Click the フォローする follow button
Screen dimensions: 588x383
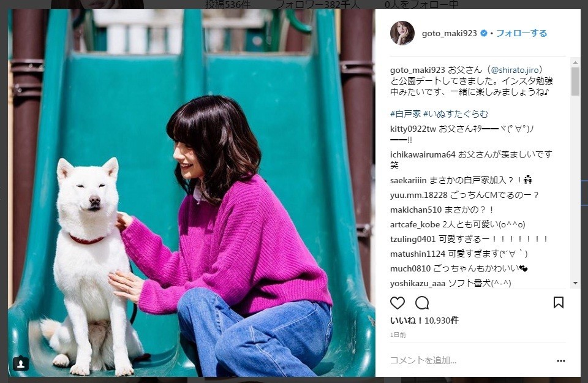[522, 33]
